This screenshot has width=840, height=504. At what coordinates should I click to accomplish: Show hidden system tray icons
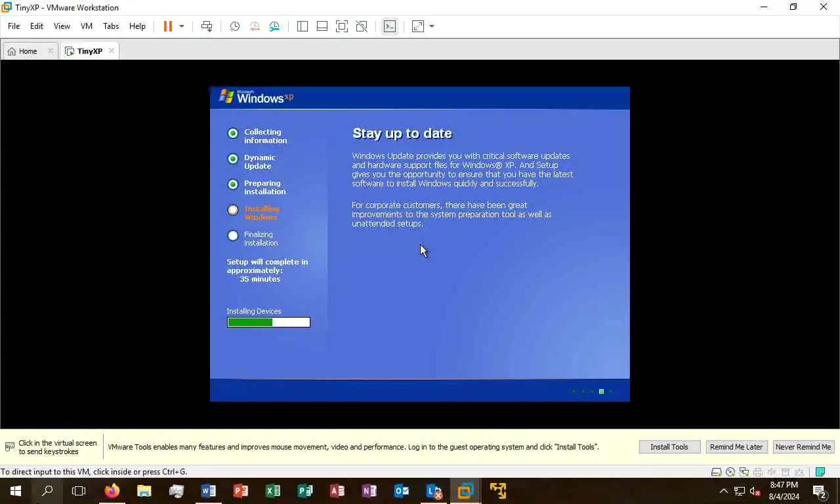(x=724, y=491)
